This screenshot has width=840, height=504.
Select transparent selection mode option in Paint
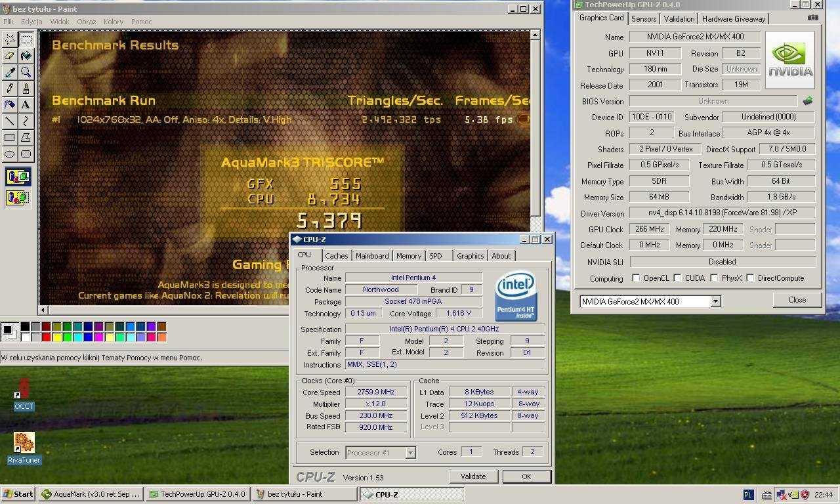coord(18,197)
